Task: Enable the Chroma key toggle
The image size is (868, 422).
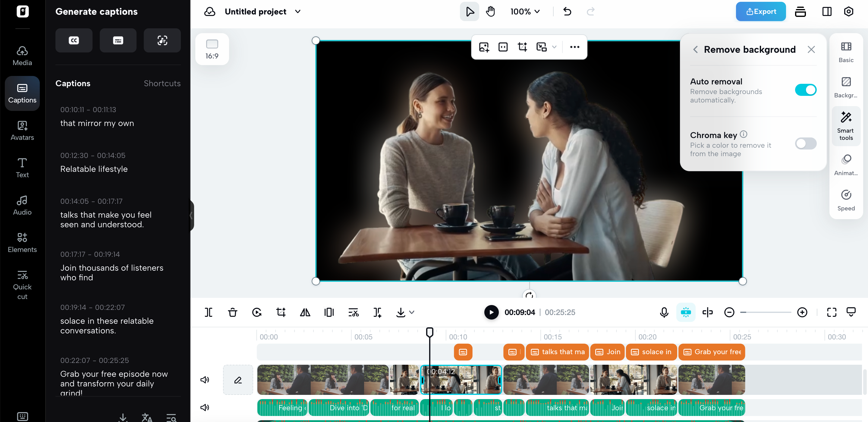Action: click(805, 143)
